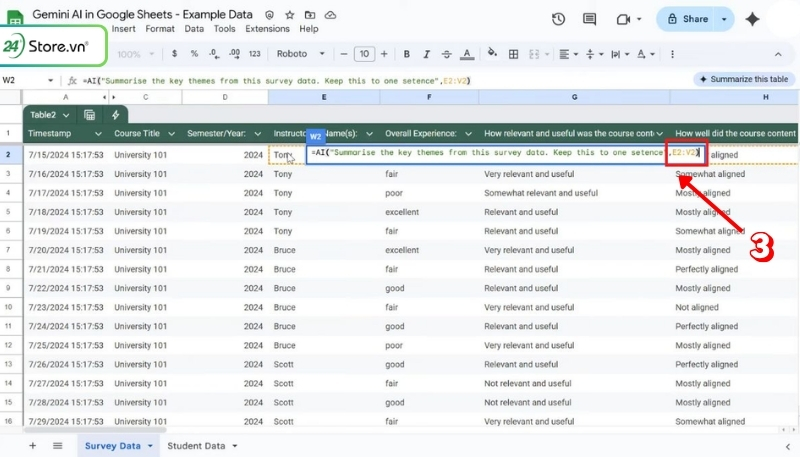800x457 pixels.
Task: Click the Share button
Action: (687, 19)
